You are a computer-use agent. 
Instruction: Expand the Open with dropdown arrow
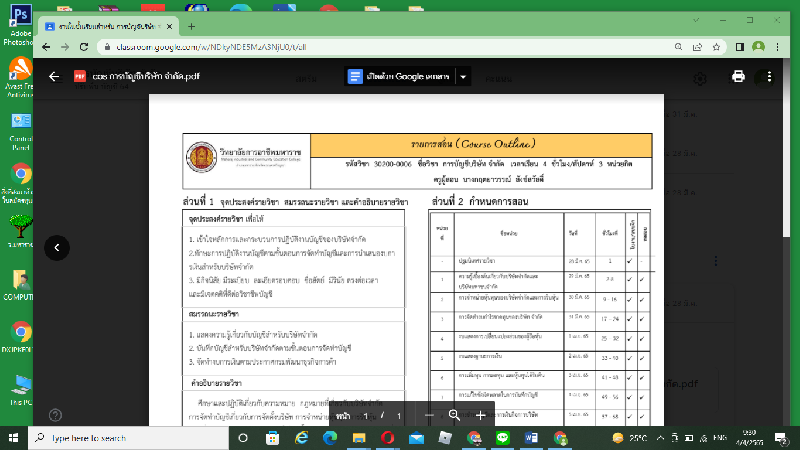tap(463, 77)
